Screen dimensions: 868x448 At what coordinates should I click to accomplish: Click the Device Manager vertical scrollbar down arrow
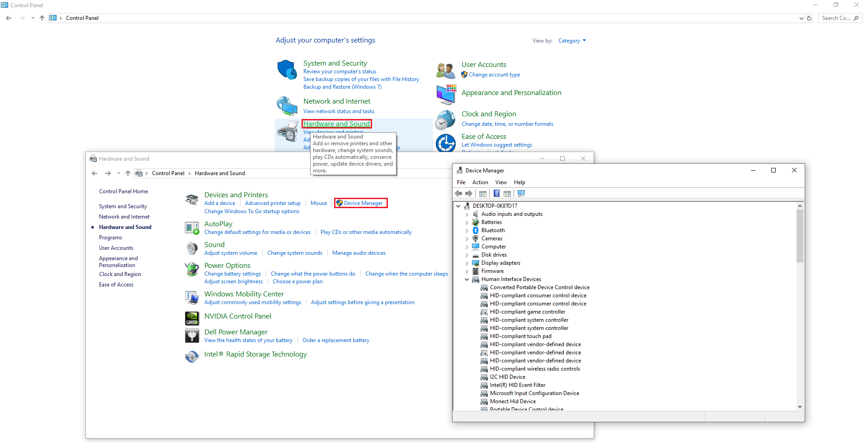[x=800, y=406]
